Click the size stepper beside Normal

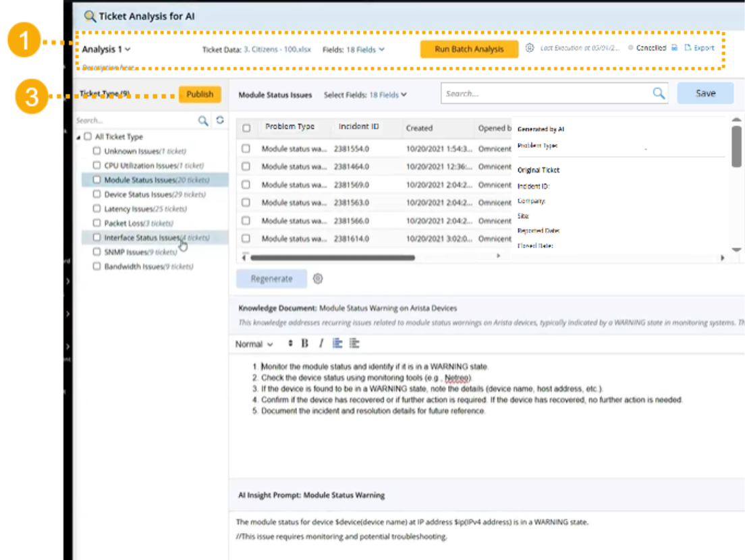click(x=290, y=343)
